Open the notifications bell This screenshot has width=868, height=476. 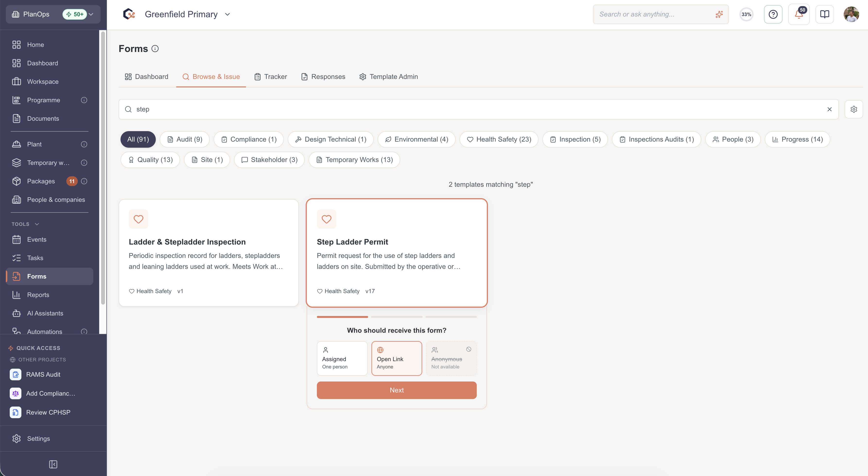click(x=799, y=14)
